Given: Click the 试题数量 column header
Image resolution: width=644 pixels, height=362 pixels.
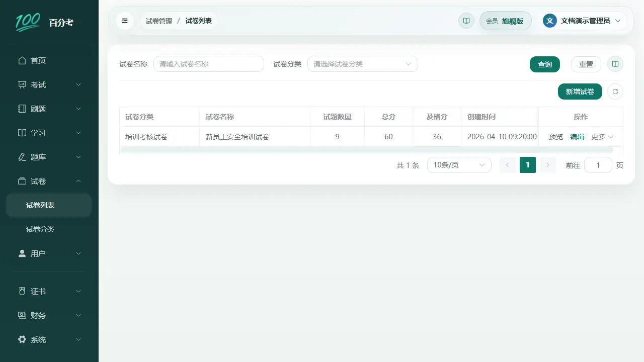Looking at the screenshot, I should [338, 117].
